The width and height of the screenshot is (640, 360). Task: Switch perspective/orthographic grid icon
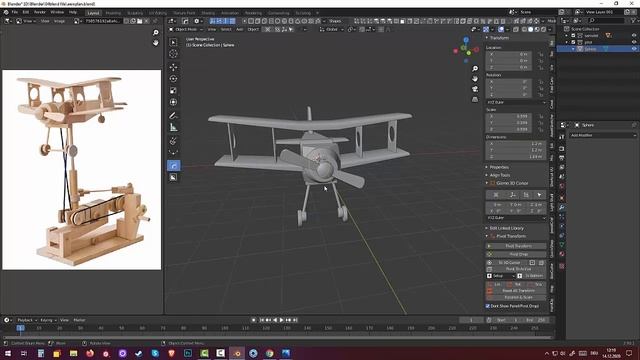click(x=475, y=99)
